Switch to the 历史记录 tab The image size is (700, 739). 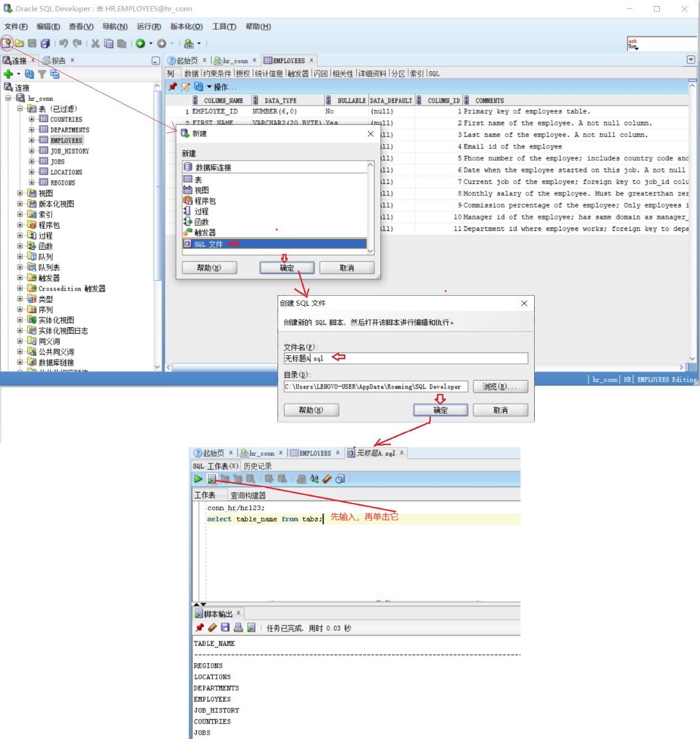[257, 466]
